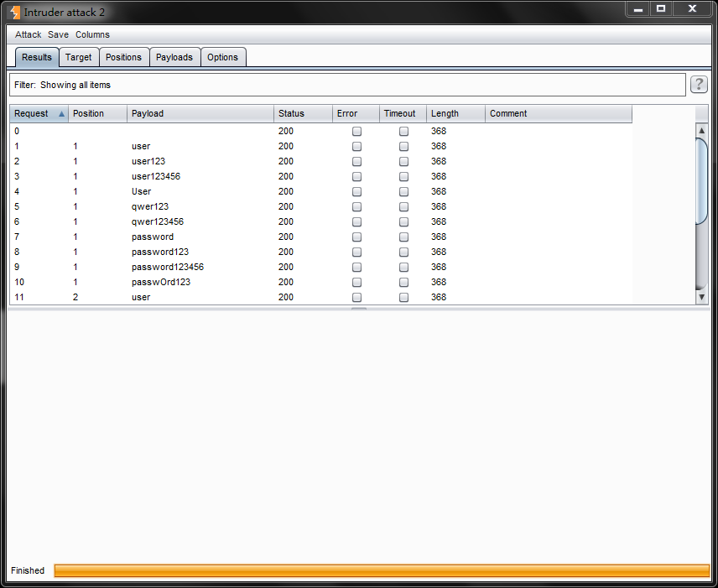The height and width of the screenshot is (588, 718).
Task: Open the filter help question mark icon
Action: pos(699,84)
